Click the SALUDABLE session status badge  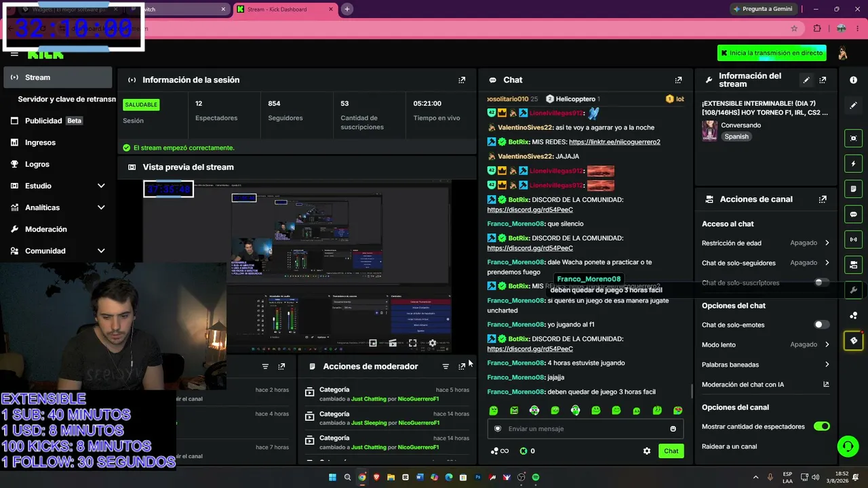(x=141, y=104)
